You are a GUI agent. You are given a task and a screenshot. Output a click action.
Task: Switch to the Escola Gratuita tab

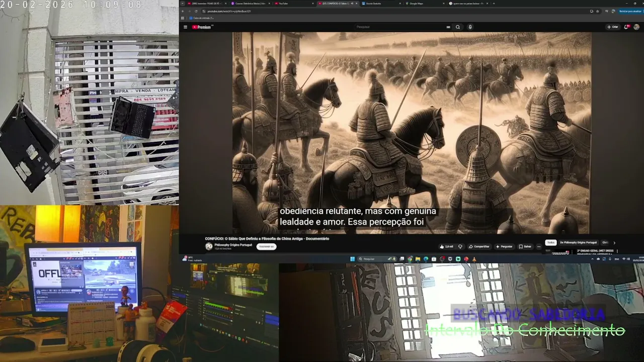[x=381, y=4]
